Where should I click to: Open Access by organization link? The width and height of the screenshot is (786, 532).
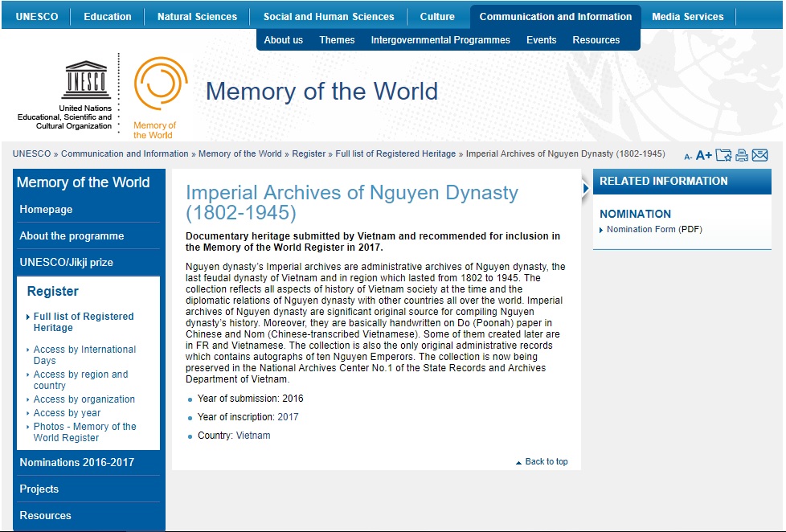coord(84,399)
